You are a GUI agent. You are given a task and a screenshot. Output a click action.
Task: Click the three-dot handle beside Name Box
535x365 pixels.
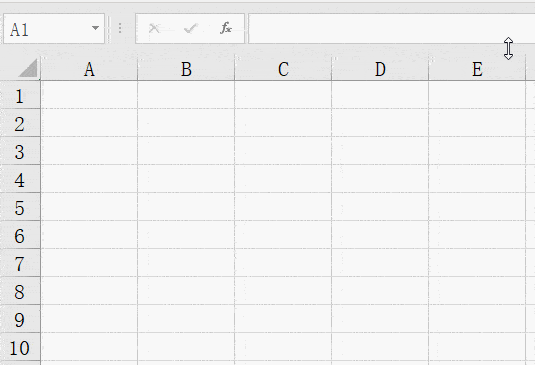tap(120, 28)
